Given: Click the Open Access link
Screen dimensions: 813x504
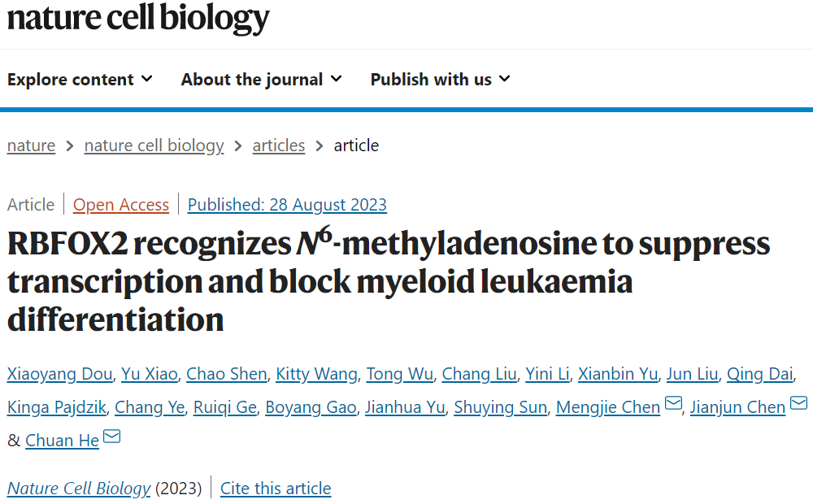Looking at the screenshot, I should click(121, 205).
